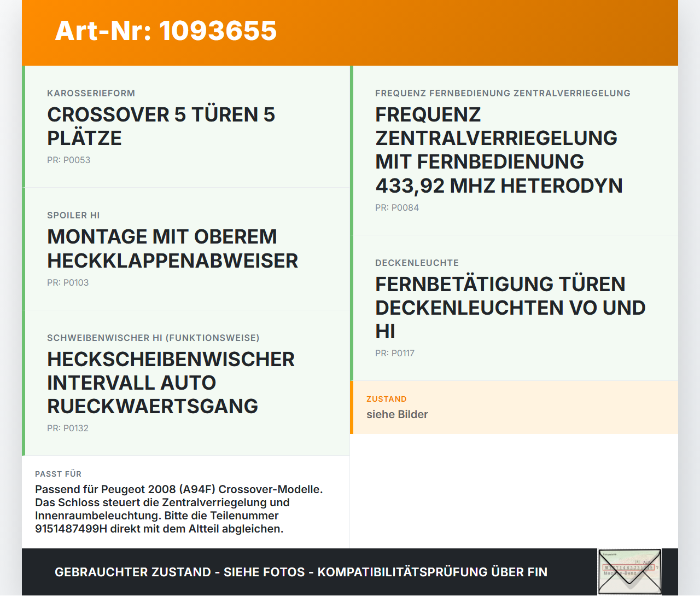This screenshot has height=596, width=700.
Task: Click the code "PR: P0084"
Action: pyautogui.click(x=397, y=208)
